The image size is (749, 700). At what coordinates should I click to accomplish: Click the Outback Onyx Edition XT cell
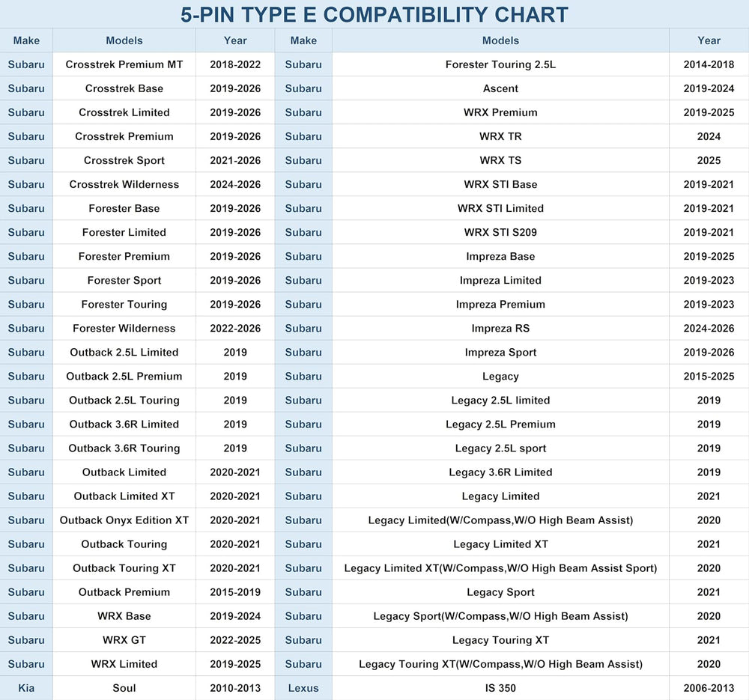[x=124, y=520]
